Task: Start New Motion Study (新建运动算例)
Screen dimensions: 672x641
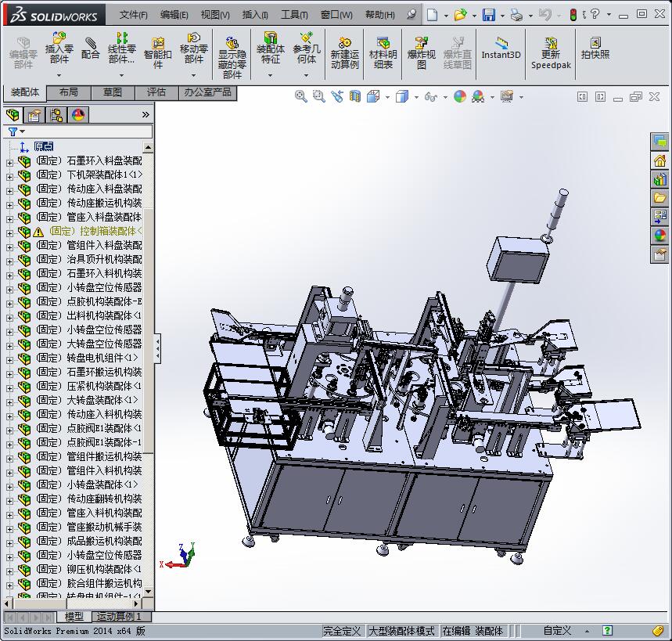Action: 344,52
